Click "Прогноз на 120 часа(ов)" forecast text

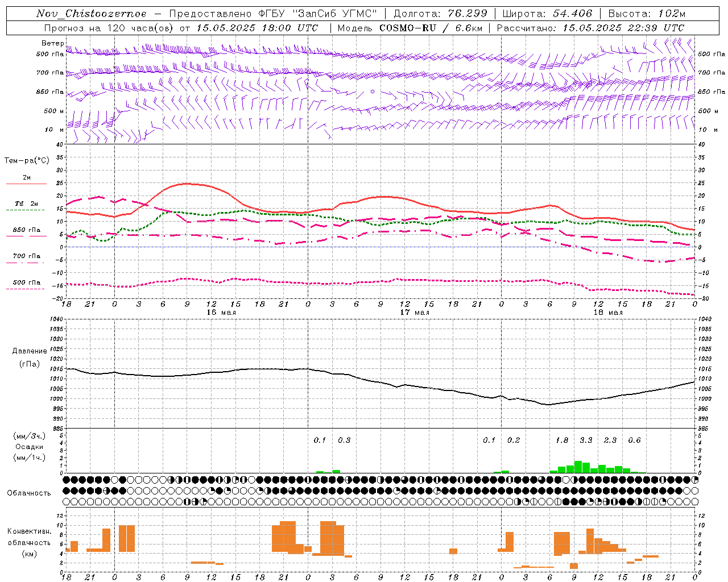(x=109, y=28)
